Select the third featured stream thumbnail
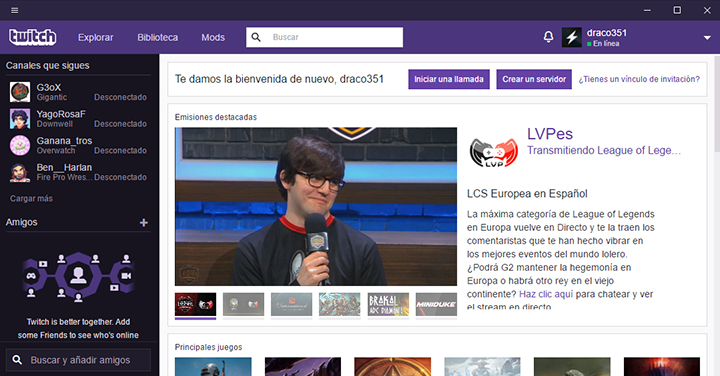Viewport: 720px width, 376px height. 292,304
